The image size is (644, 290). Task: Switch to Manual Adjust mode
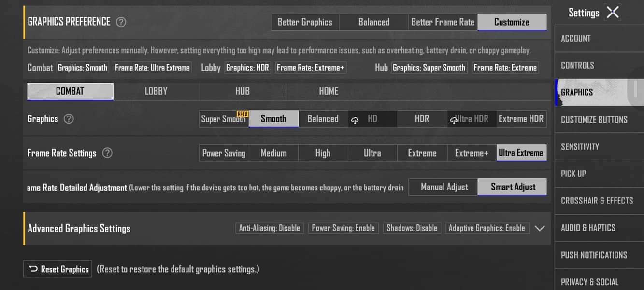pyautogui.click(x=444, y=187)
